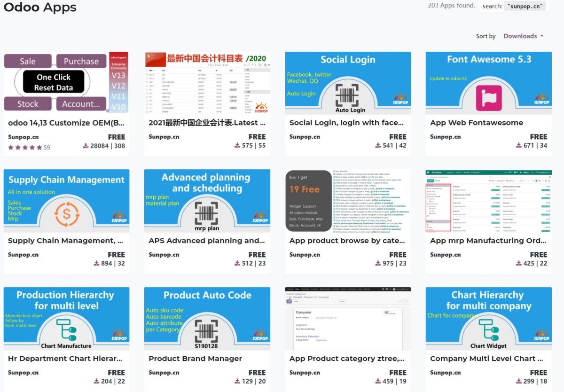This screenshot has height=392, width=564.
Task: Click the five-star rating with 59 reviews
Action: [x=29, y=147]
